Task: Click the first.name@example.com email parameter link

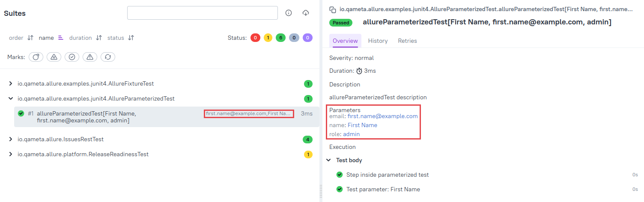Action: pos(382,116)
